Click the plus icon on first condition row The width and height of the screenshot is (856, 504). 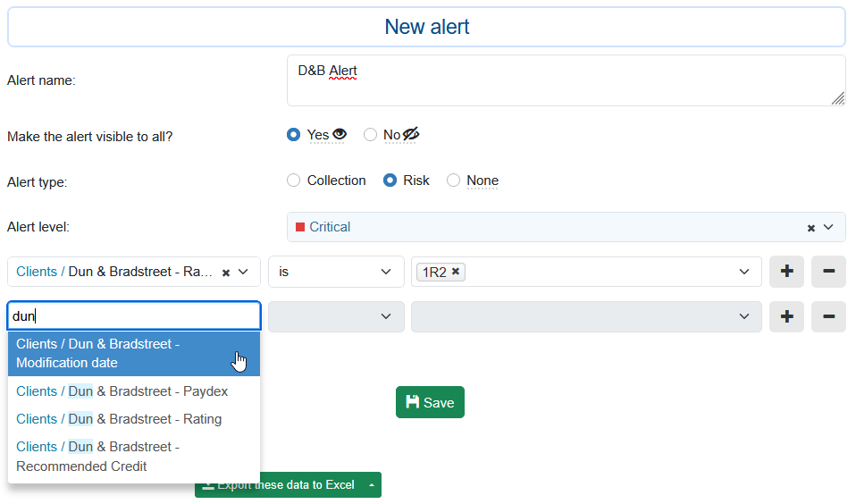786,272
